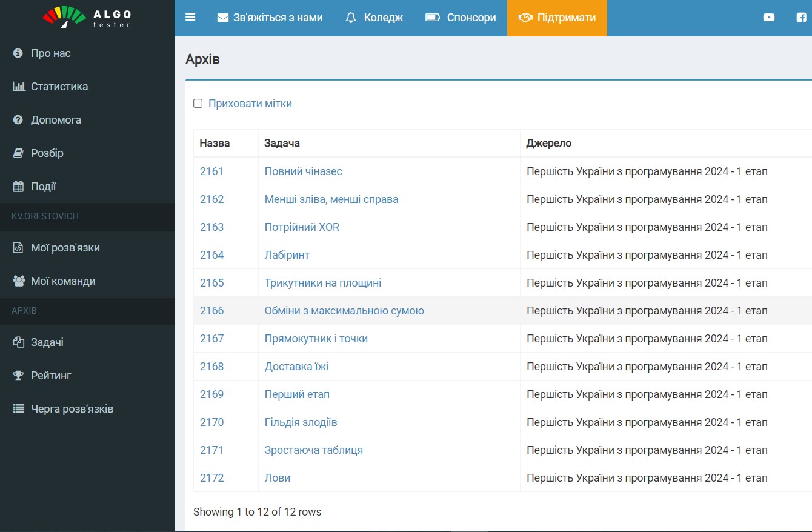
Task: Open the Перший етап problem
Action: click(297, 394)
